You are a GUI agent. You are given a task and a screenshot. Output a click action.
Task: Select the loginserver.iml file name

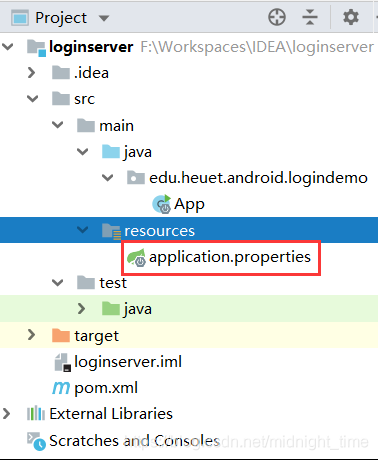128,363
